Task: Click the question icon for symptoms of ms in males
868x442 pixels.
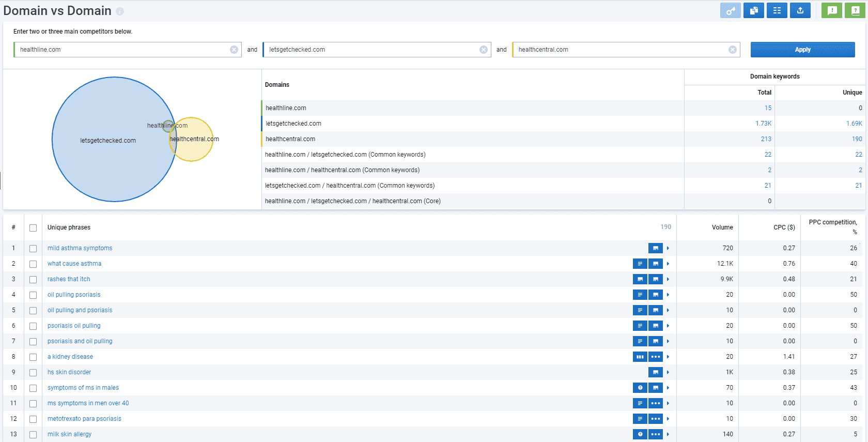Action: 640,388
